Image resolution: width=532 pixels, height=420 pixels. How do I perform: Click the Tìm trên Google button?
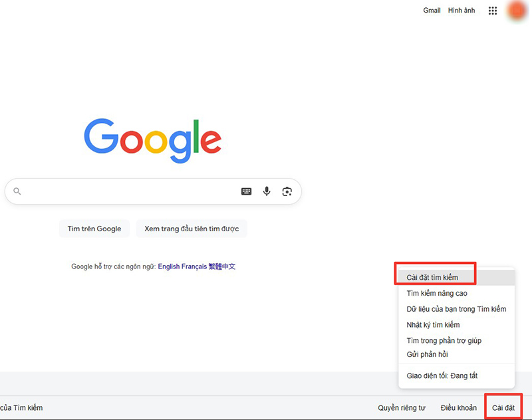[94, 229]
